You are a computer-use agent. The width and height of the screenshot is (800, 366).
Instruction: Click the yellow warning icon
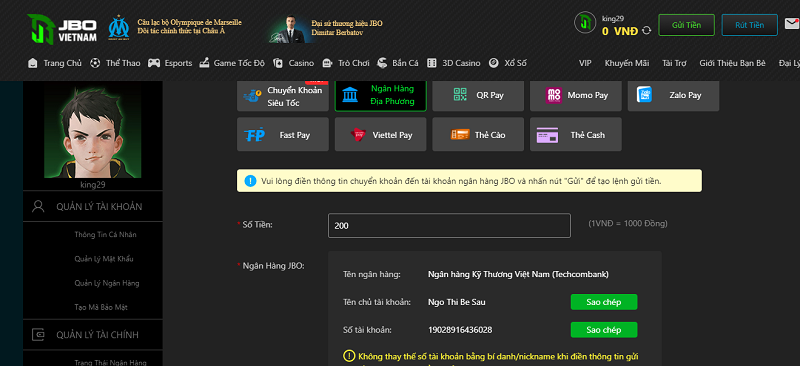pyautogui.click(x=349, y=356)
